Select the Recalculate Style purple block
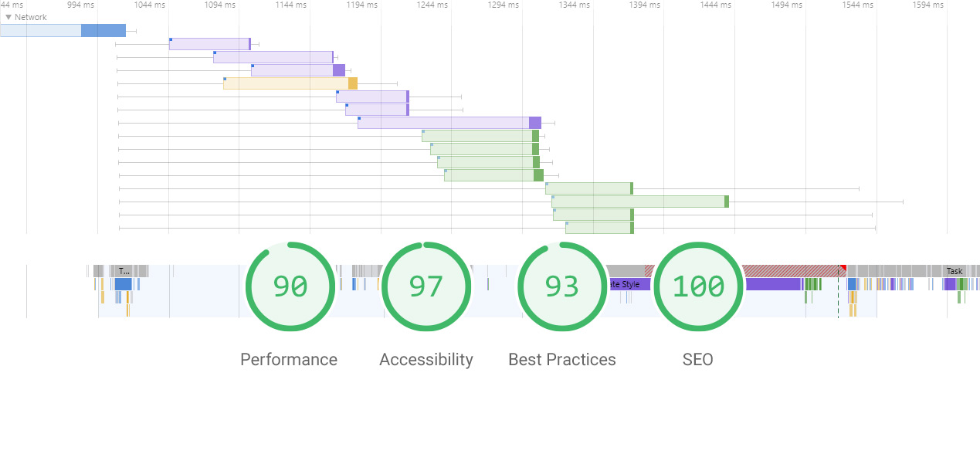The image size is (980, 471). pos(629,284)
